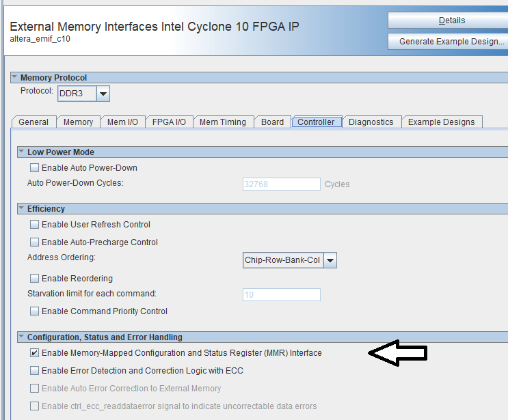Go to the Diagnostics tab
508x420 pixels.
pos(371,122)
